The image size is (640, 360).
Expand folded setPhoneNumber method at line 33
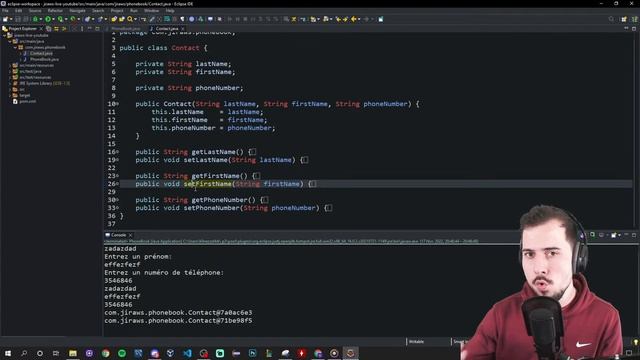point(118,208)
